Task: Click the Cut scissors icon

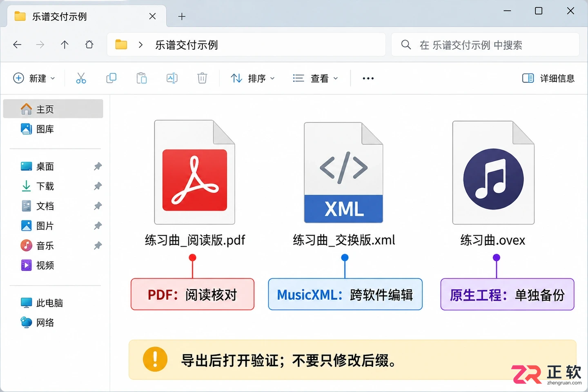Action: 81,78
